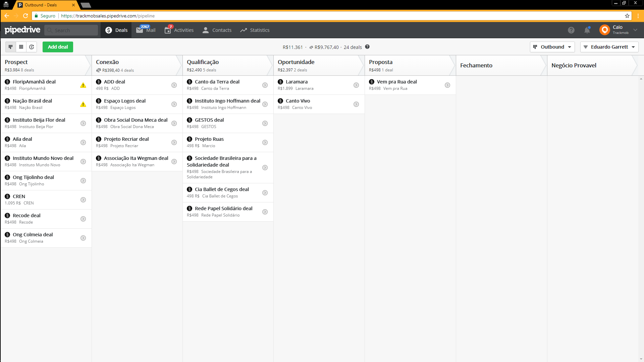Screen dimensions: 644x362
Task: Click Nação Brasil deal warning icon
Action: point(83,104)
